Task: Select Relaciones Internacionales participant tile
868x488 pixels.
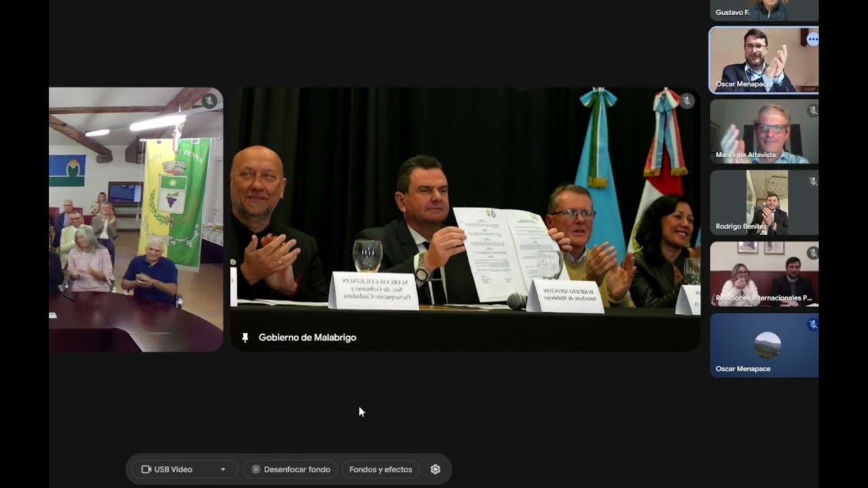Action: [x=764, y=274]
